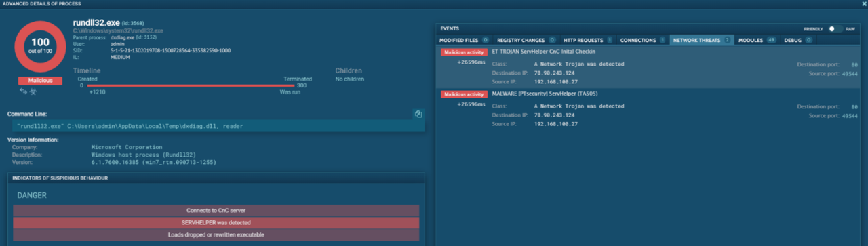Click the process id label (id: 3568)
The height and width of the screenshot is (246, 868).
[132, 24]
